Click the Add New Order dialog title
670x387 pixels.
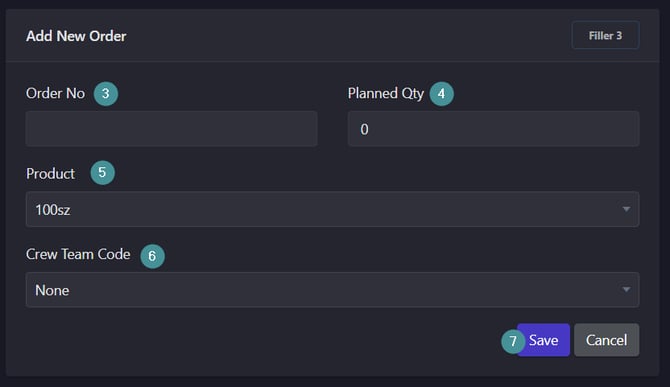point(76,36)
